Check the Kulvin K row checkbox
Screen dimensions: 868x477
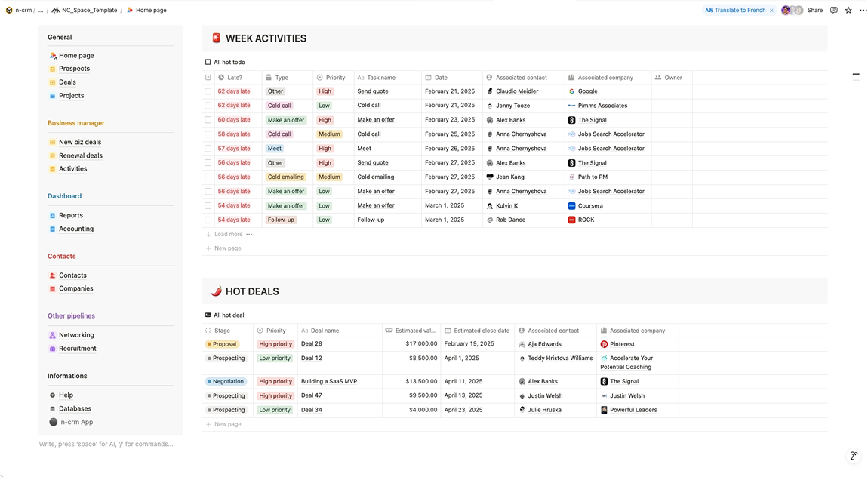coord(208,206)
